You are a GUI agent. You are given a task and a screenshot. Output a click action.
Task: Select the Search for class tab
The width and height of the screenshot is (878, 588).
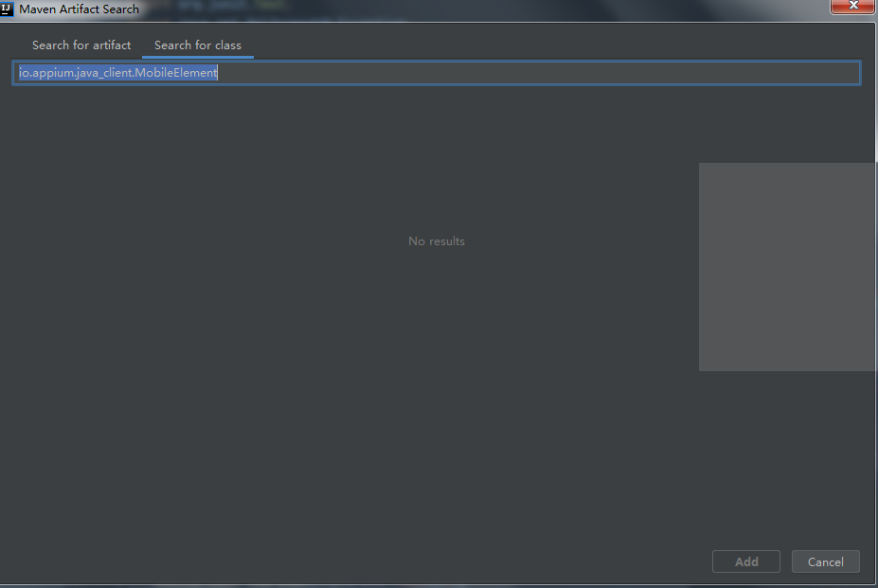coord(197,45)
